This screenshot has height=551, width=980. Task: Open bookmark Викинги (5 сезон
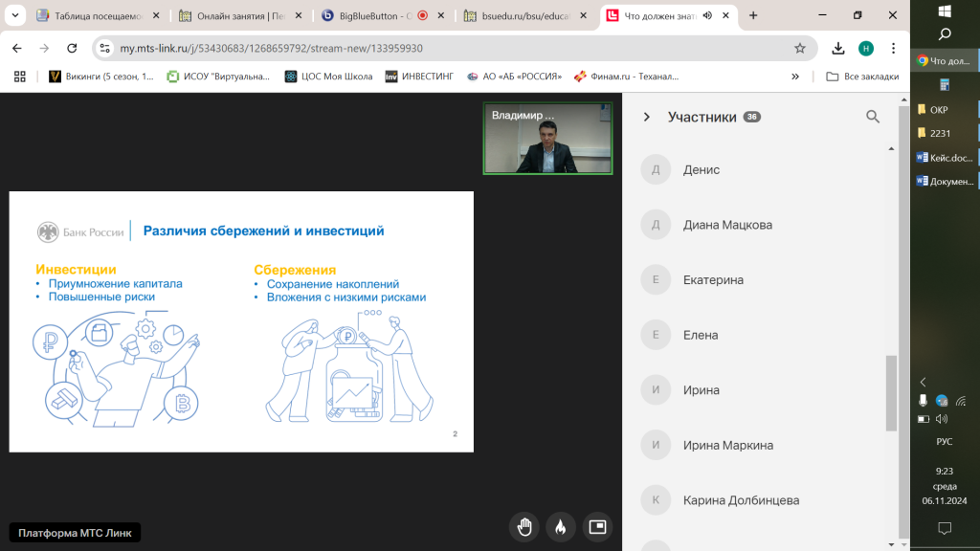pos(101,77)
